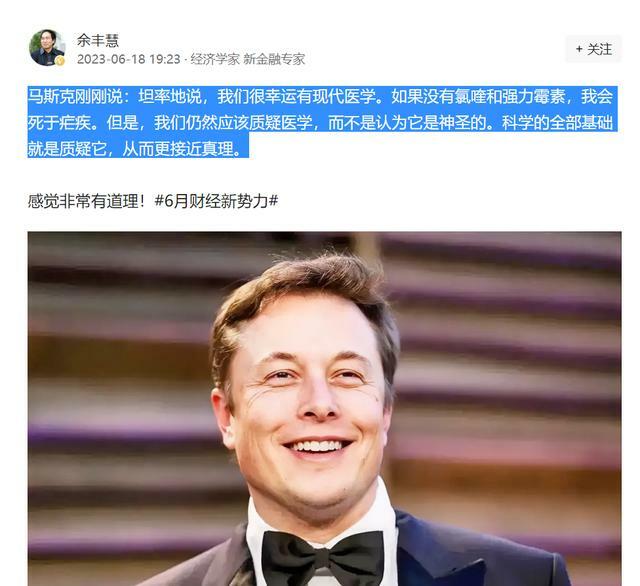The width and height of the screenshot is (640, 586).
Task: Open the #6月财经新势力# hashtag
Action: pyautogui.click(x=217, y=201)
